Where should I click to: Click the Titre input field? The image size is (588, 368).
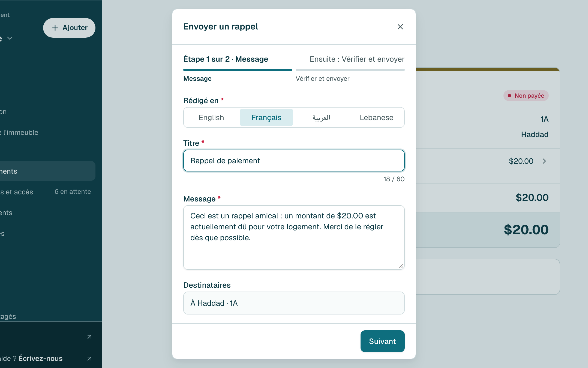click(294, 161)
